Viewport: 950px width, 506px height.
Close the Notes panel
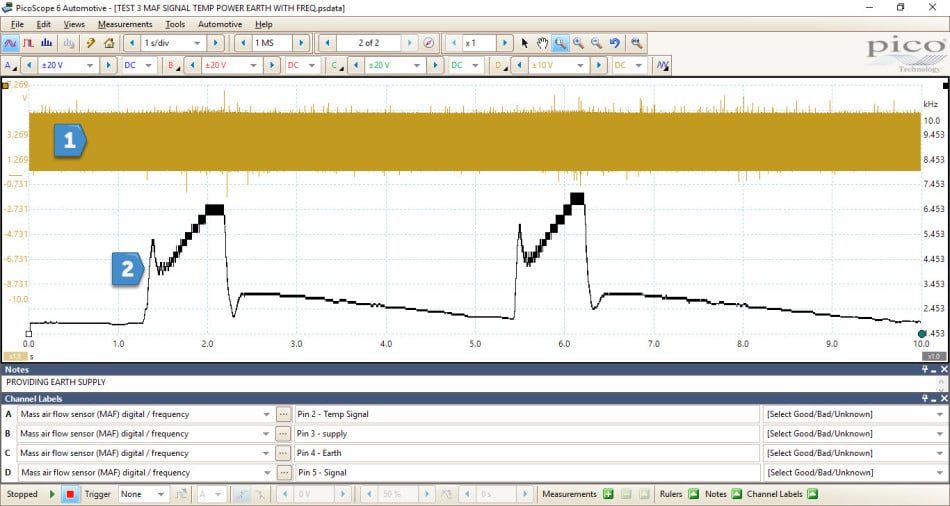click(944, 369)
